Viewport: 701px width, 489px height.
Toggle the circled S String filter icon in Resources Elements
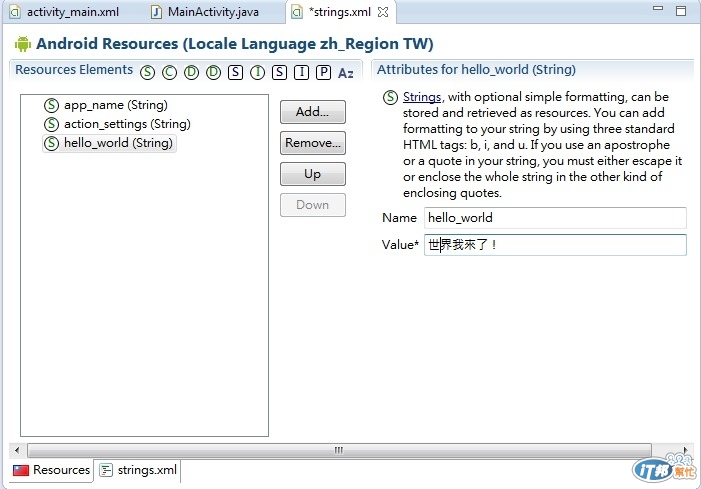pos(147,72)
